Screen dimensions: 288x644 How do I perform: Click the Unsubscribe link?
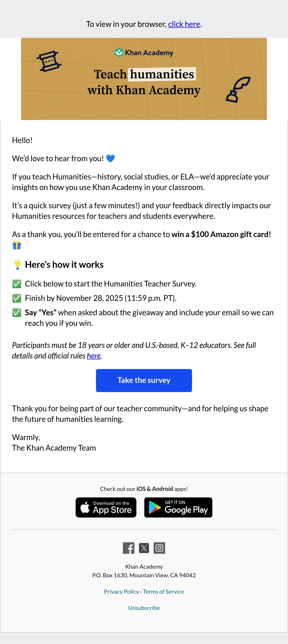point(144,608)
